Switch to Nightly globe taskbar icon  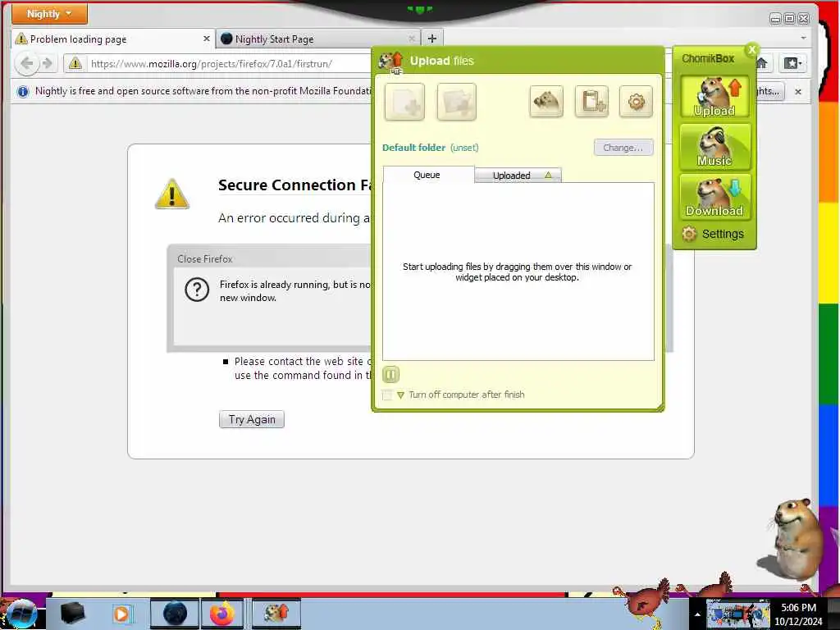coord(175,614)
